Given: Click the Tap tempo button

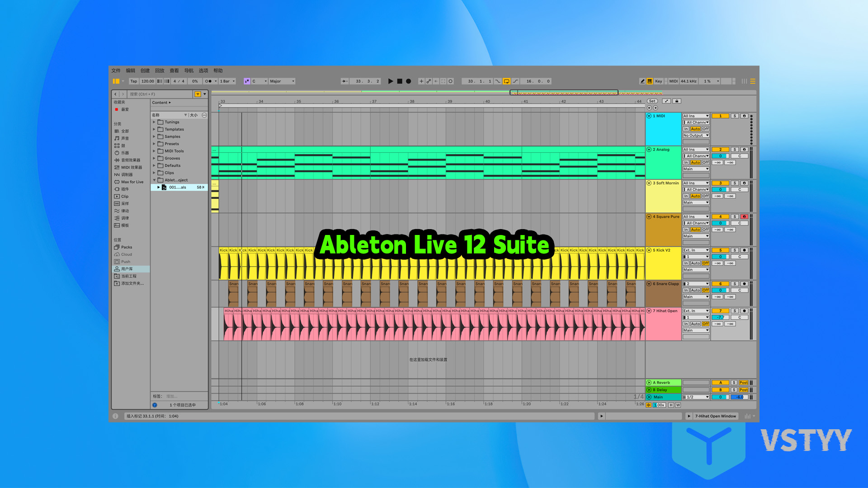Looking at the screenshot, I should coord(133,81).
